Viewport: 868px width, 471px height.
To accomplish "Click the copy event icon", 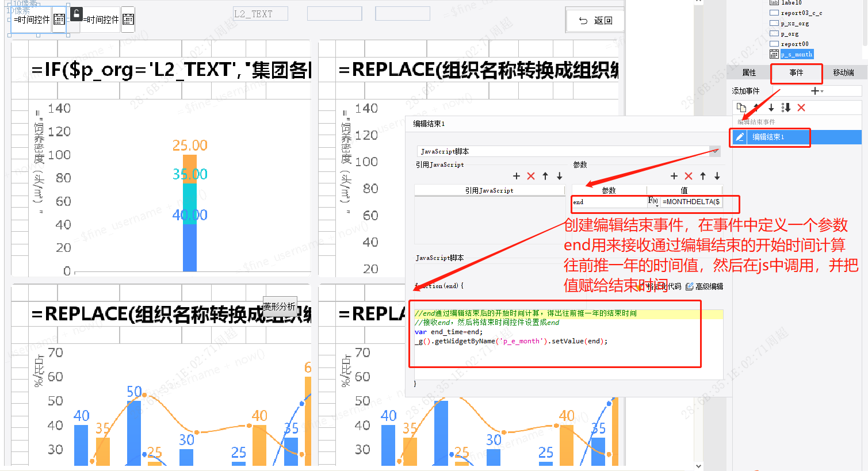I will pos(741,108).
